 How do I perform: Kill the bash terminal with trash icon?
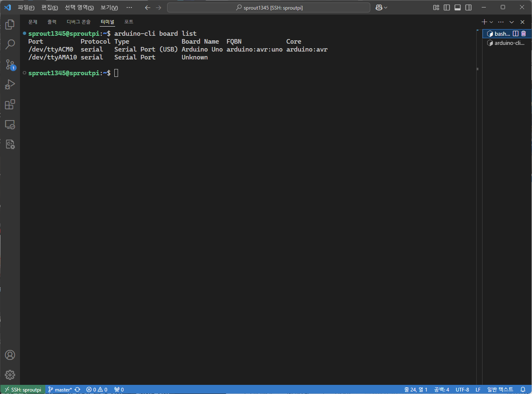coord(524,34)
